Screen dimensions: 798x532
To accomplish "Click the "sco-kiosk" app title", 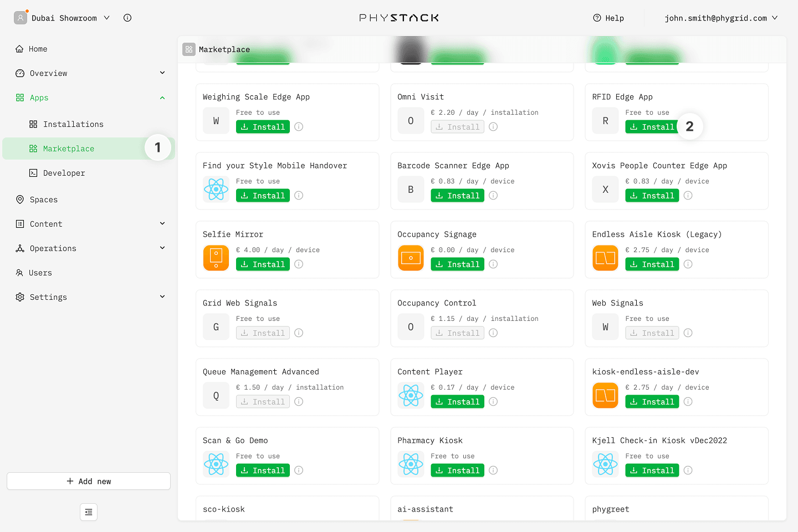I will click(224, 509).
